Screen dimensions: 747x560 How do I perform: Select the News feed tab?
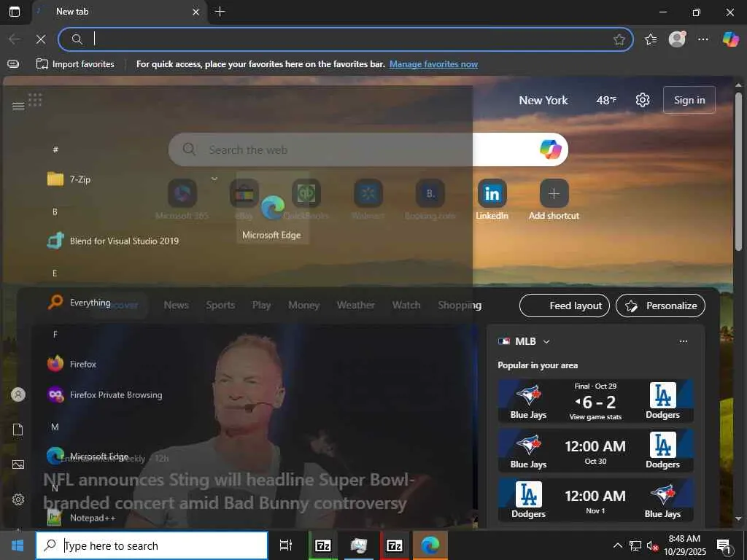[x=176, y=305]
